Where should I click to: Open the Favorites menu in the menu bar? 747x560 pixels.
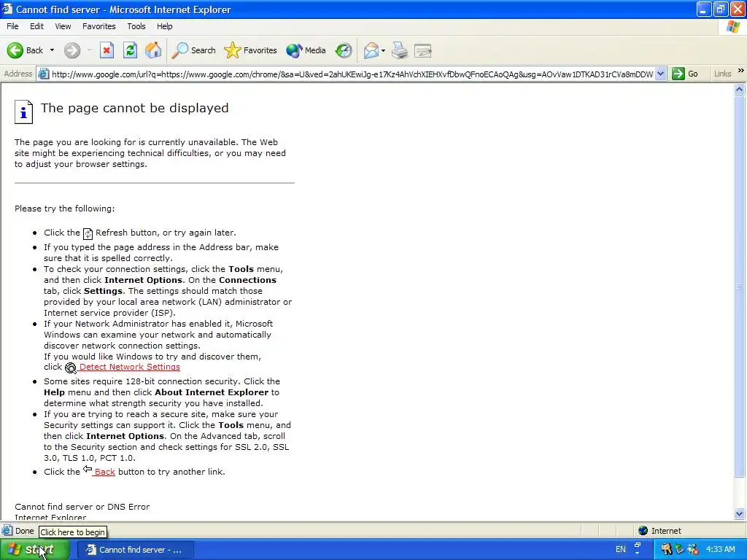click(x=98, y=26)
